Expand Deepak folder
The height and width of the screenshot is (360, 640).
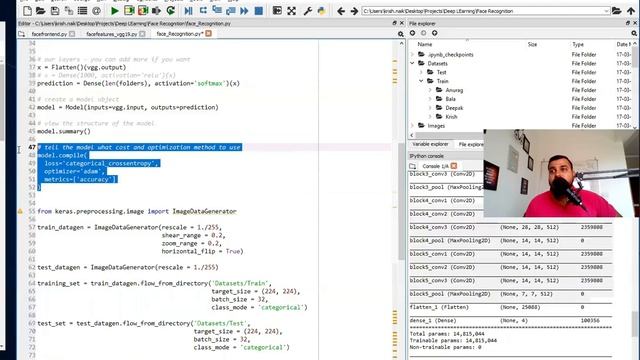click(430, 108)
